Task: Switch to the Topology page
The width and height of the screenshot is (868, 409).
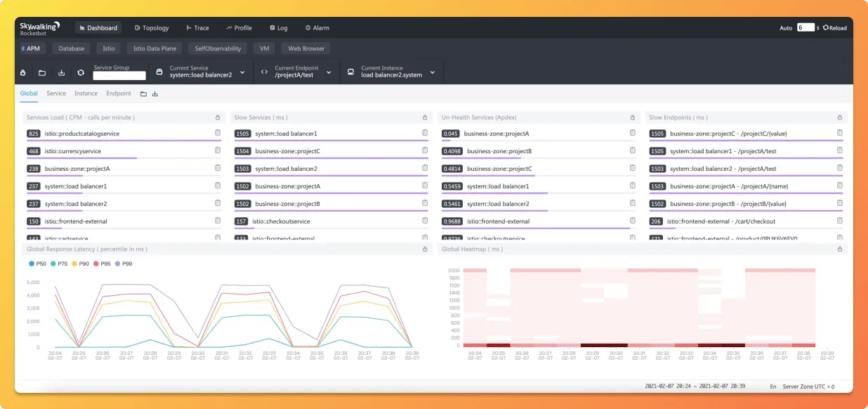Action: click(152, 28)
